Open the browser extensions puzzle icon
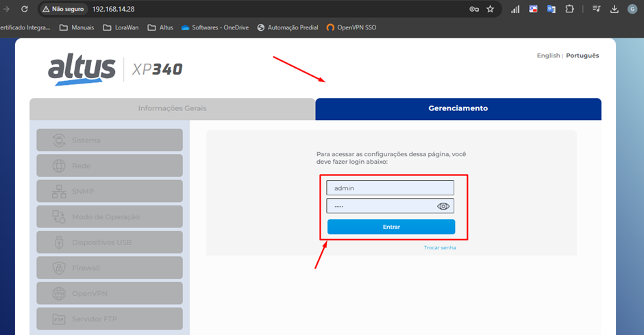Screen dimensions: 644x335 pos(569,10)
